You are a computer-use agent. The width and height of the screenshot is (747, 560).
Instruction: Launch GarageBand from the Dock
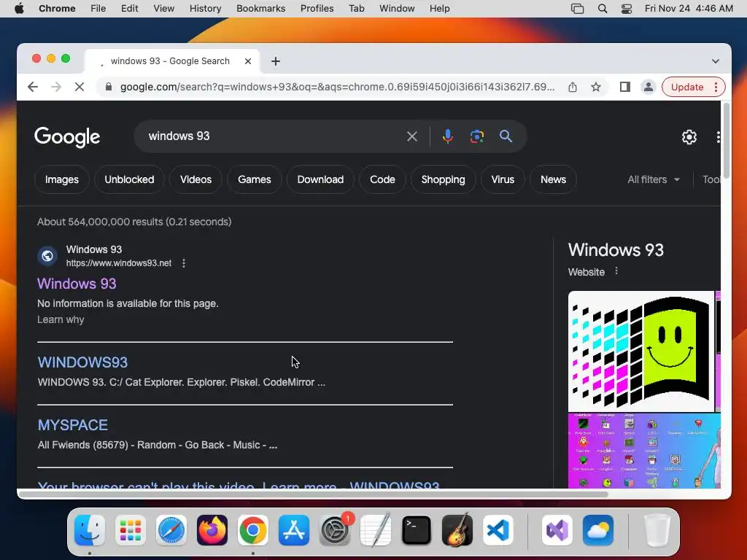(457, 530)
